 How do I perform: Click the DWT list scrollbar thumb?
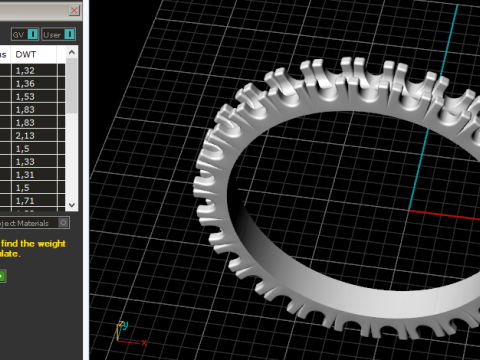[72, 86]
